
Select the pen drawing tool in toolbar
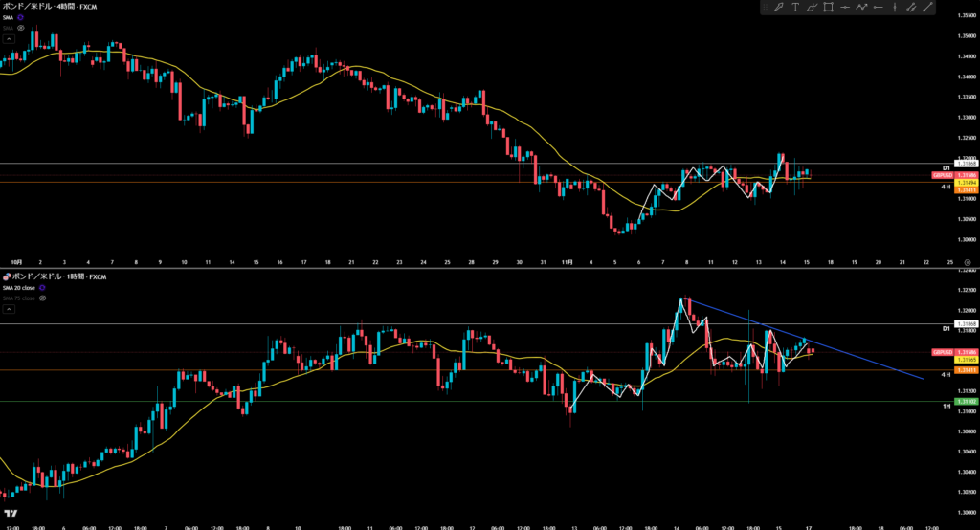(x=779, y=8)
